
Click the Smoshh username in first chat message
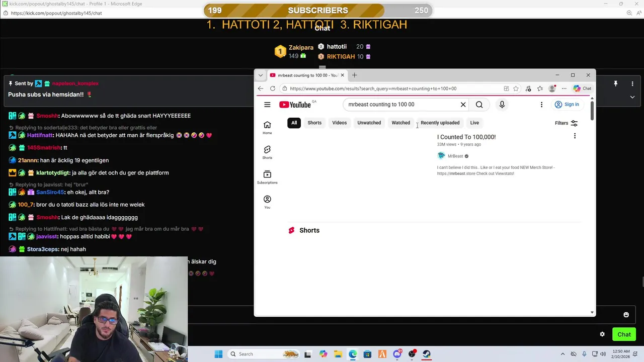(x=47, y=116)
